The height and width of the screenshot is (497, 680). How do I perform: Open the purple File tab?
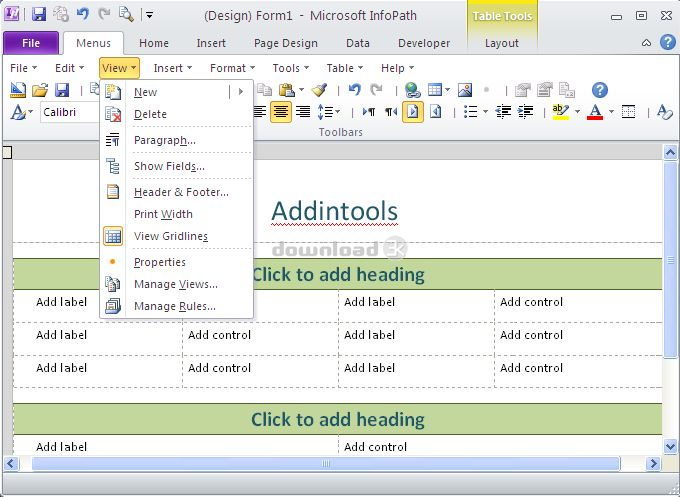31,43
